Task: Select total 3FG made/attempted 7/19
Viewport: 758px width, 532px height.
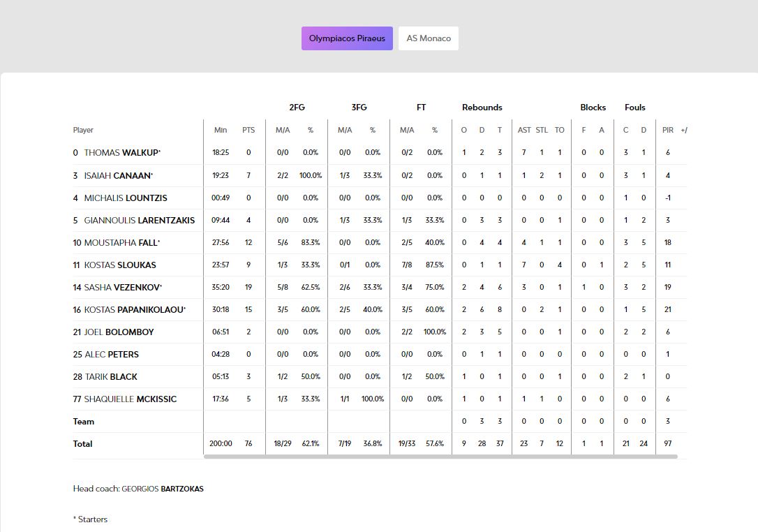Action: tap(345, 443)
